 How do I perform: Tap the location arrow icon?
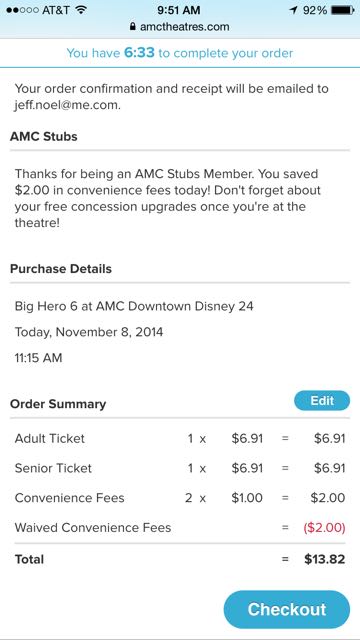(x=293, y=10)
